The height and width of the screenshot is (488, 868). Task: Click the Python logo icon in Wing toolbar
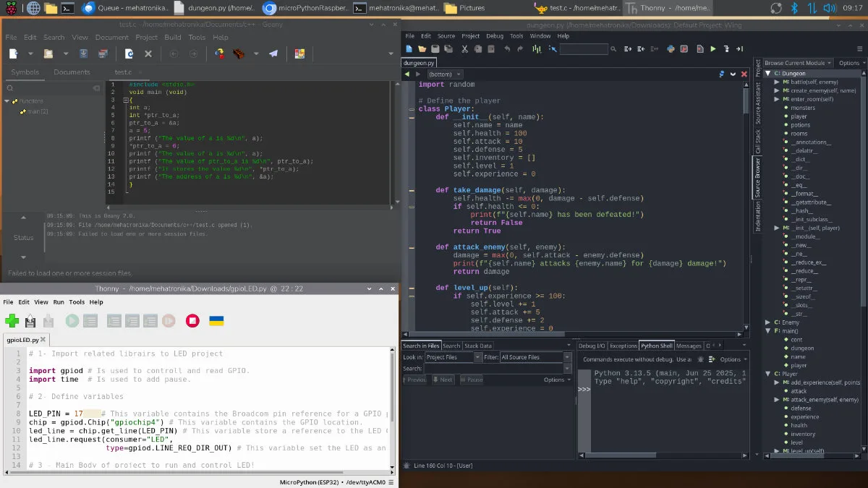click(671, 49)
